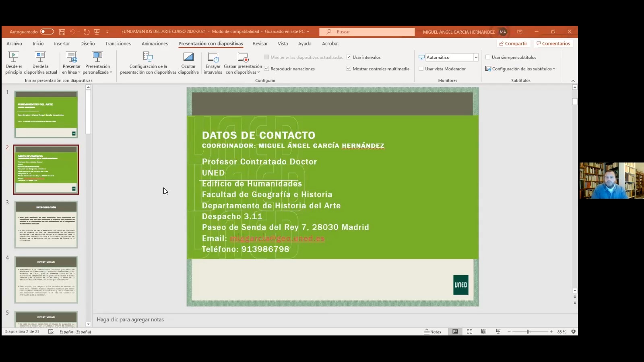Enable Usar vista Moderador checkbox
This screenshot has width=644, height=362.
421,69
